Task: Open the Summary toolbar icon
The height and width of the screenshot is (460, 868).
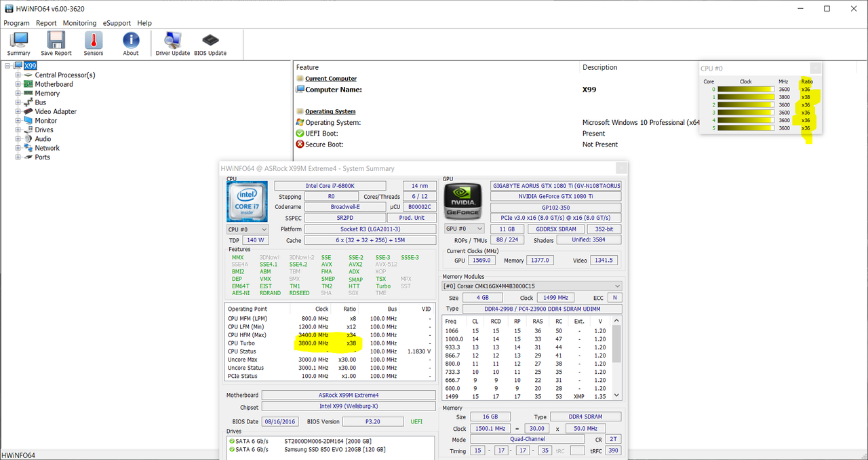Action: (x=18, y=44)
